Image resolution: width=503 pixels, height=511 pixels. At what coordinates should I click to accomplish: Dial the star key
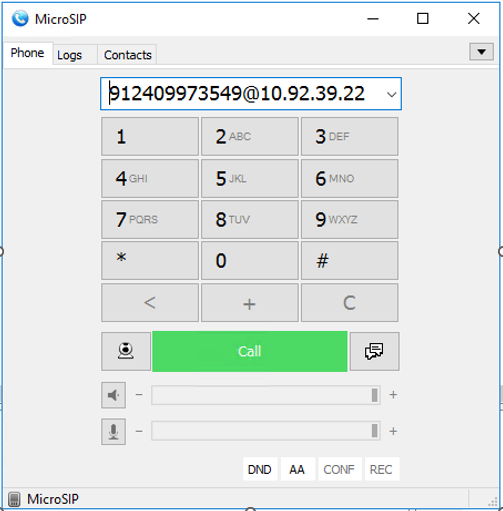pyautogui.click(x=150, y=260)
